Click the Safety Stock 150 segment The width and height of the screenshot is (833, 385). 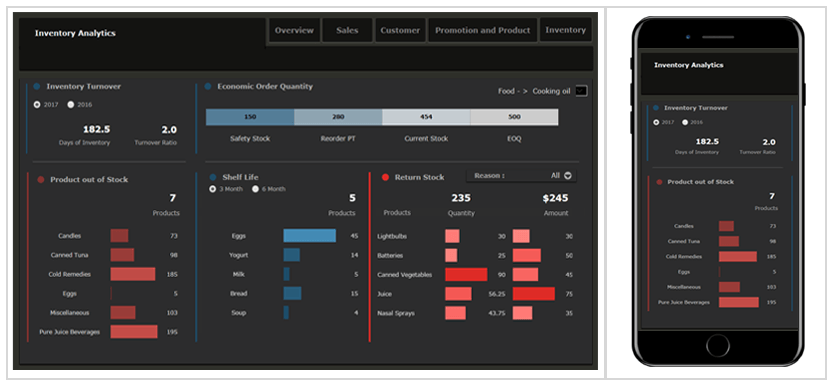tap(250, 117)
